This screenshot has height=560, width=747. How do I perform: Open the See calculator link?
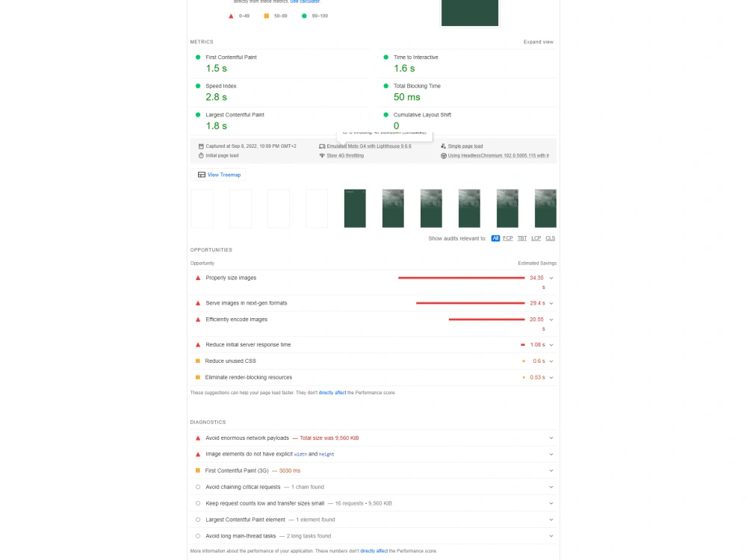305,1
